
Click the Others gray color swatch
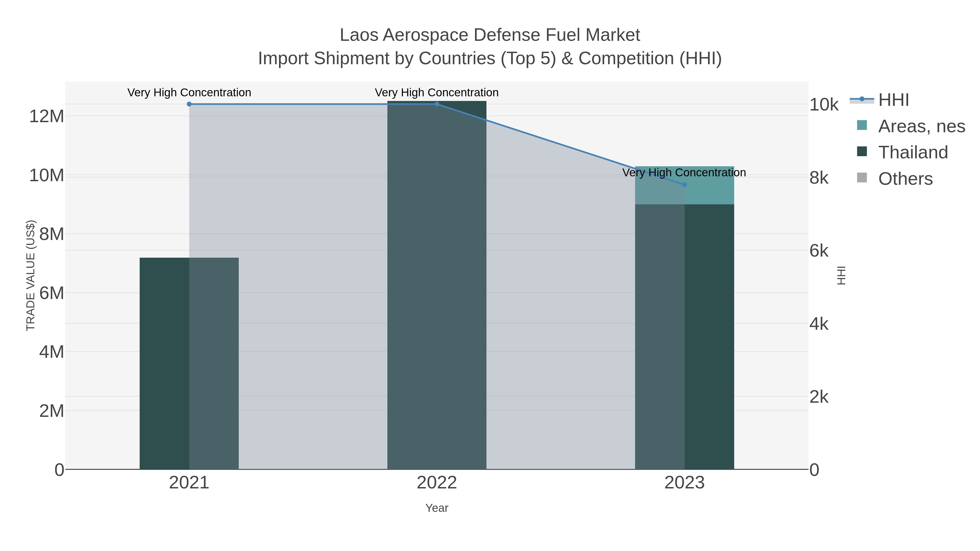[x=862, y=178]
